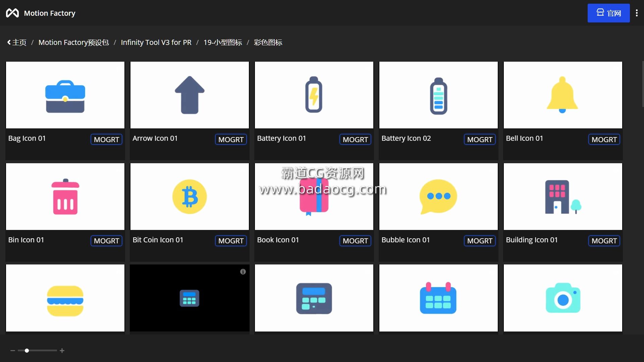The image size is (644, 362).
Task: Click the 'Bag Icon 01' label
Action: click(x=27, y=138)
